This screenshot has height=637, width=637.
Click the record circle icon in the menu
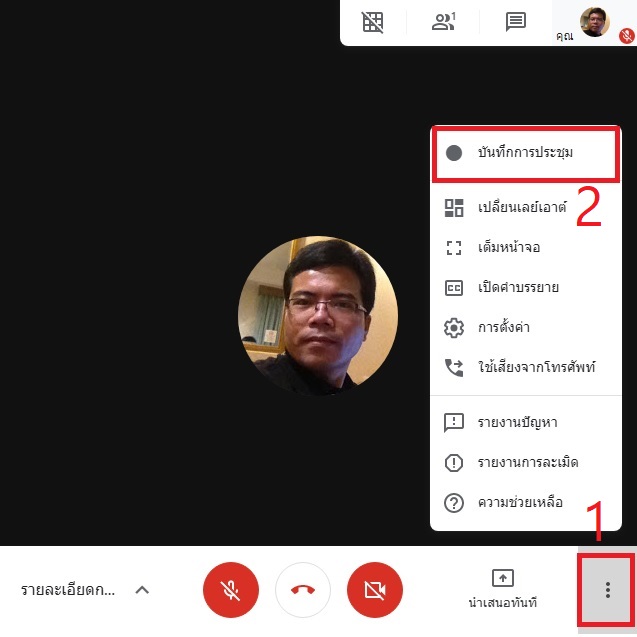(x=453, y=153)
